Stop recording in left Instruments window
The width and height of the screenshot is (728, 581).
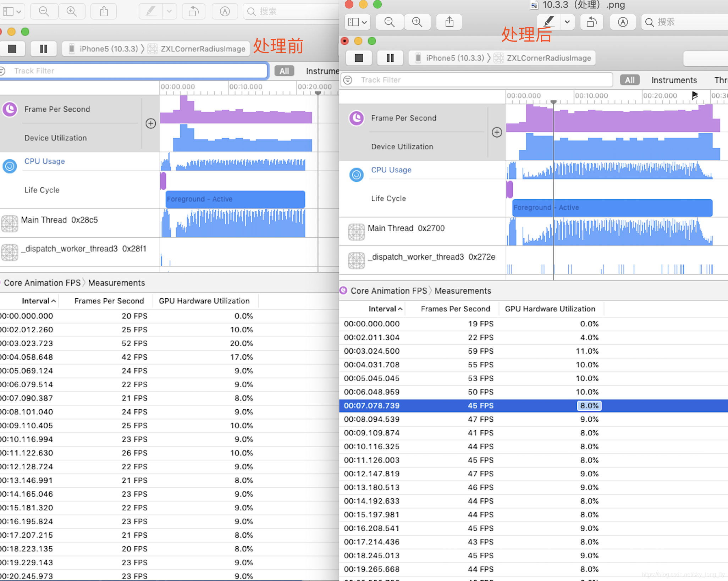(12, 49)
